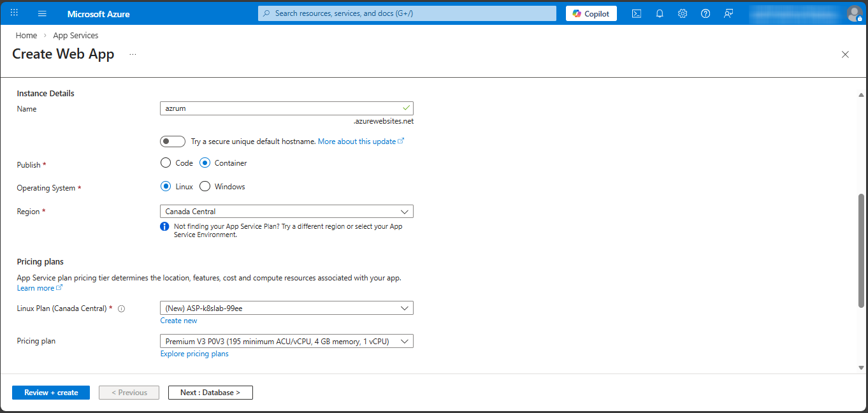
Task: Launch Cloud Shell from top bar
Action: point(636,13)
